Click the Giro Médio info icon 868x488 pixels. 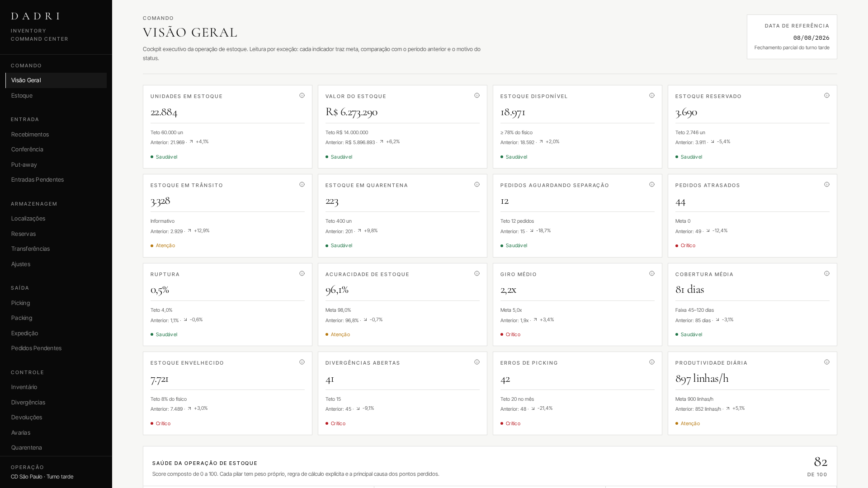[x=652, y=273]
